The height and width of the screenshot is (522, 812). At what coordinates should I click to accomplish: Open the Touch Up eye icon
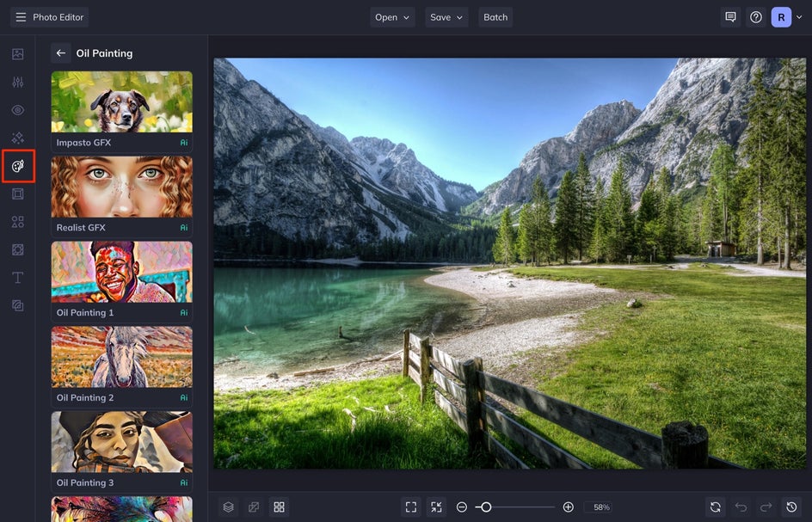click(17, 110)
